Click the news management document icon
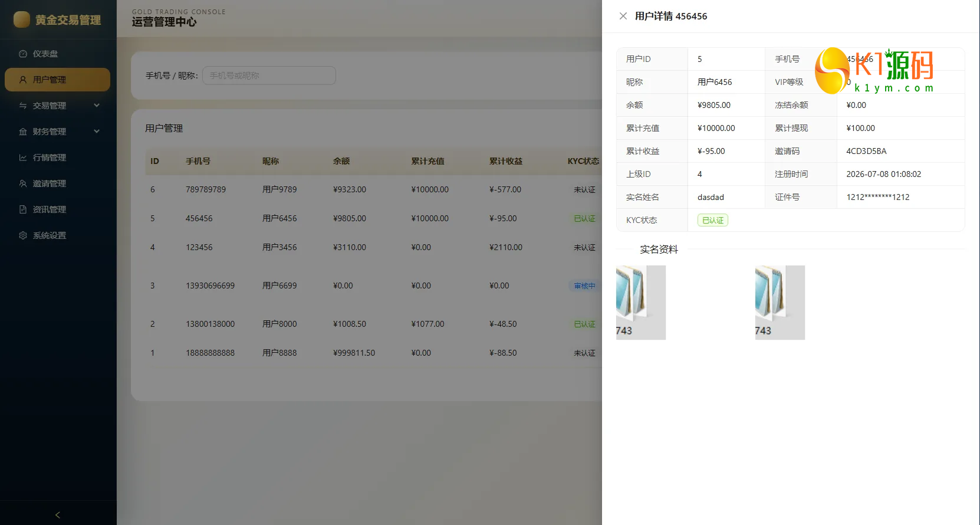980x525 pixels. point(23,209)
